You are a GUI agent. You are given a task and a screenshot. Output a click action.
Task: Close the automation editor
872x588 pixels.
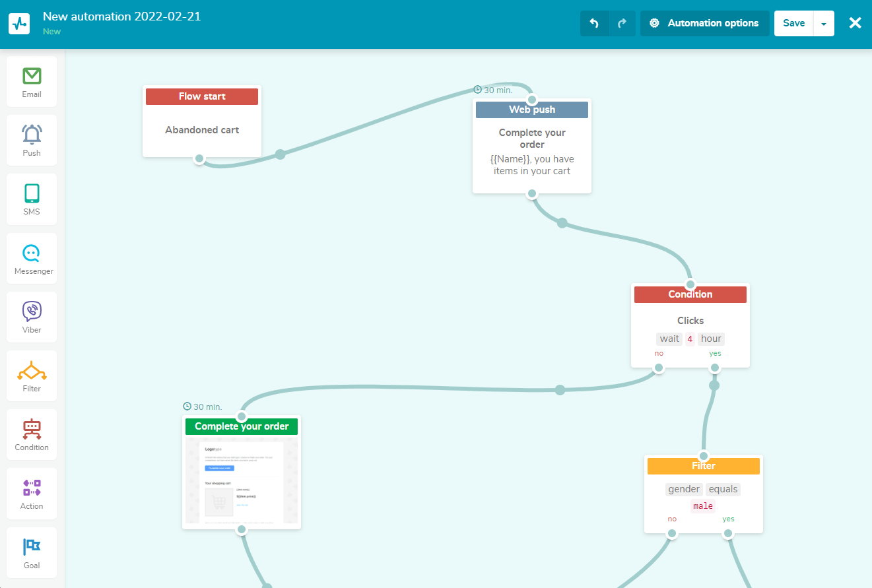pos(855,23)
